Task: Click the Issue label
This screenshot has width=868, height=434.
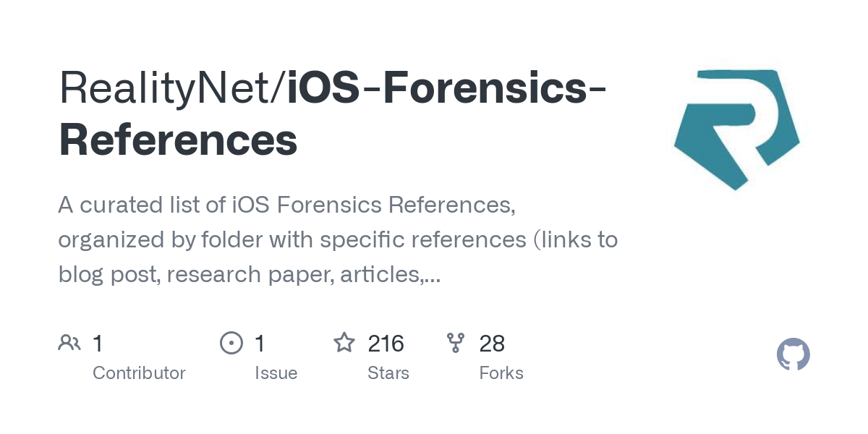Action: (276, 373)
